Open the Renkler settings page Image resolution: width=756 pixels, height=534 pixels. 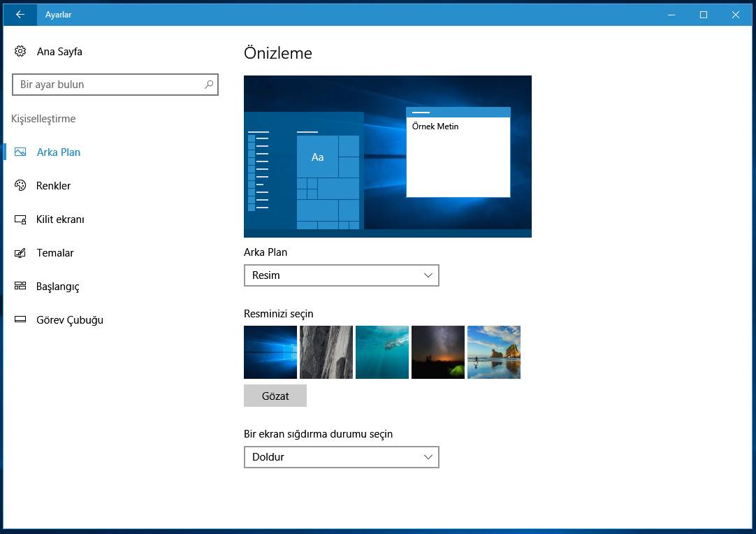(x=54, y=186)
